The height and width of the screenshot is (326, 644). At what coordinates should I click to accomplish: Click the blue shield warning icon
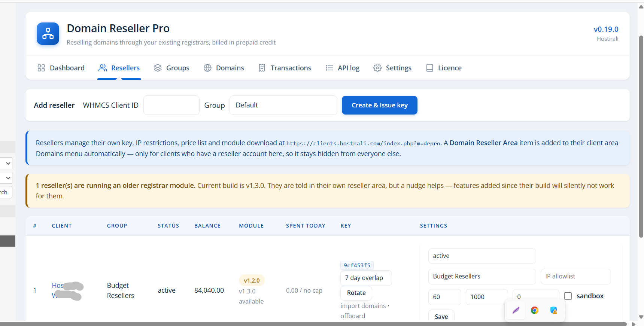coord(553,310)
